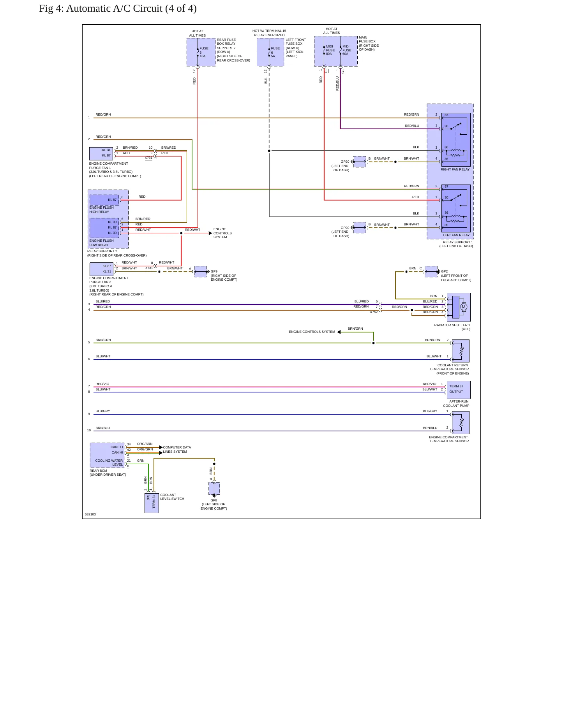The height and width of the screenshot is (728, 563).
Task: Click the GP8 ground symbol
Action: coord(214,489)
